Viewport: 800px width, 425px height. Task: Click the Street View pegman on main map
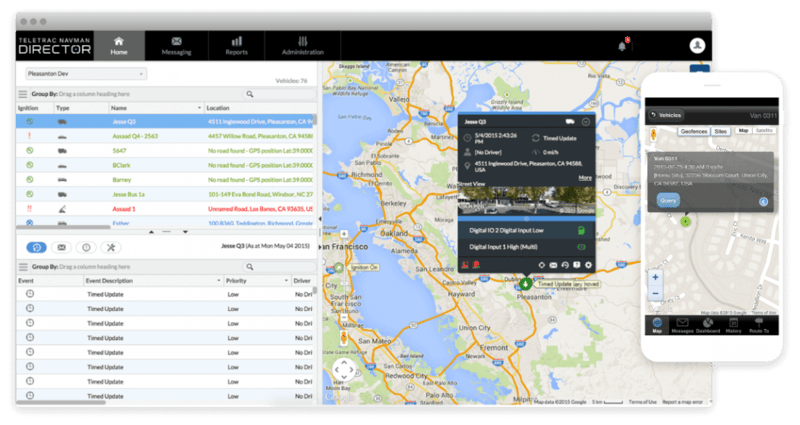click(344, 337)
